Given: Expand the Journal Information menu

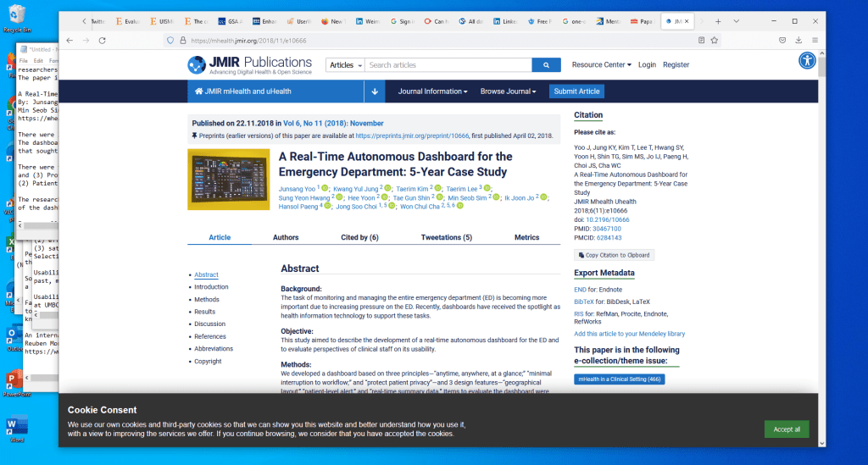Looking at the screenshot, I should 432,91.
